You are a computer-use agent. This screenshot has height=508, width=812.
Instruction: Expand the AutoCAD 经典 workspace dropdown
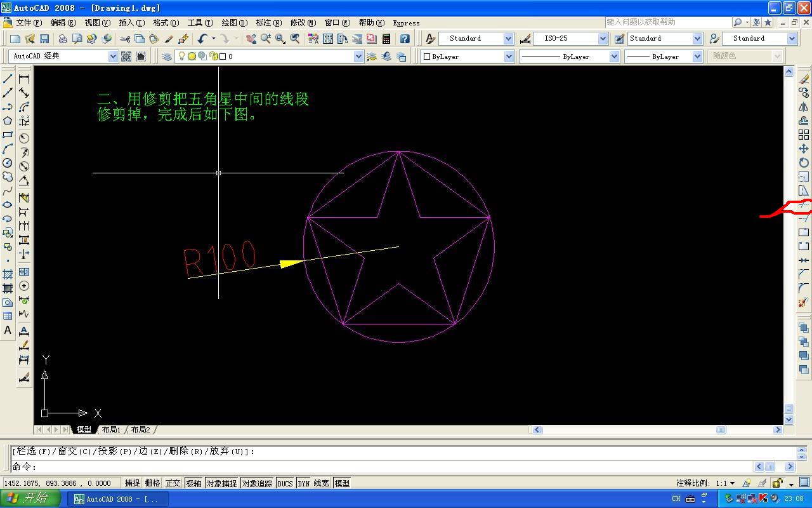pos(113,57)
